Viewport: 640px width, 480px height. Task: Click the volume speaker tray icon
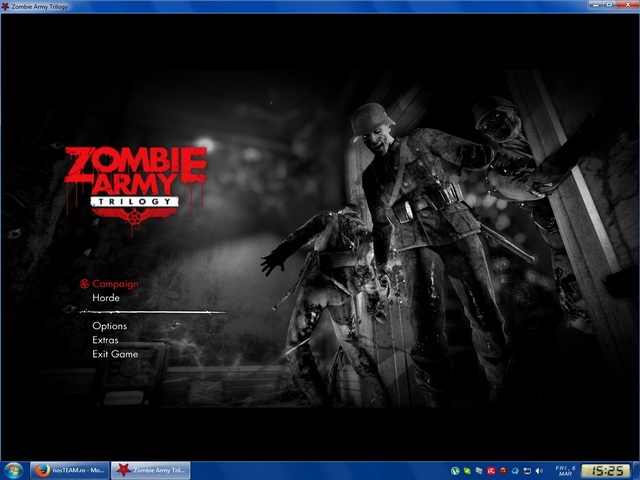[539, 471]
